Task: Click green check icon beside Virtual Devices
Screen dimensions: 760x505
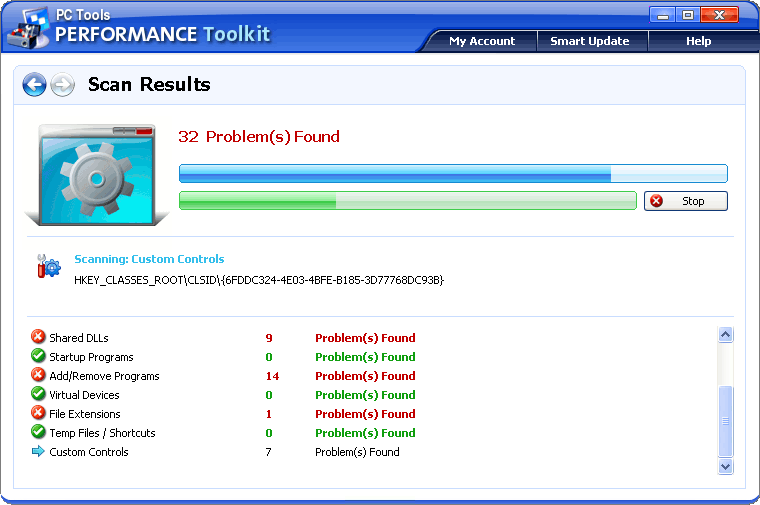Action: tap(38, 394)
